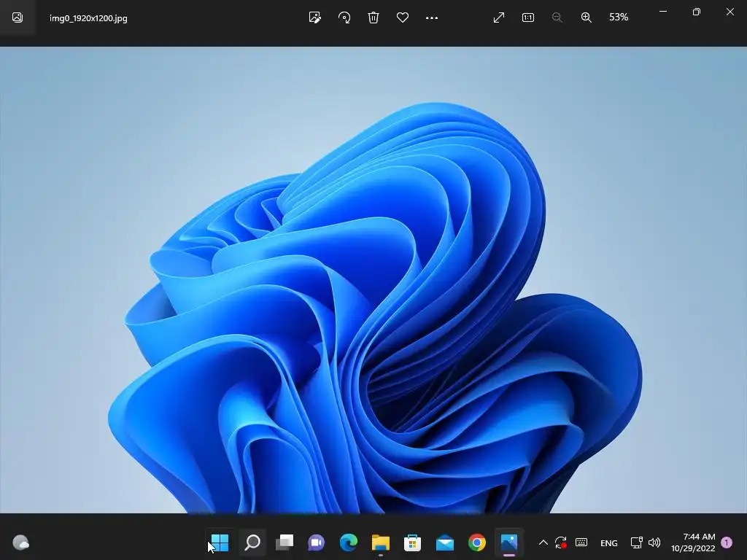Screen dimensions: 747x560
Task: Click the displayed blue bloom wallpaper image
Action: 373,279
